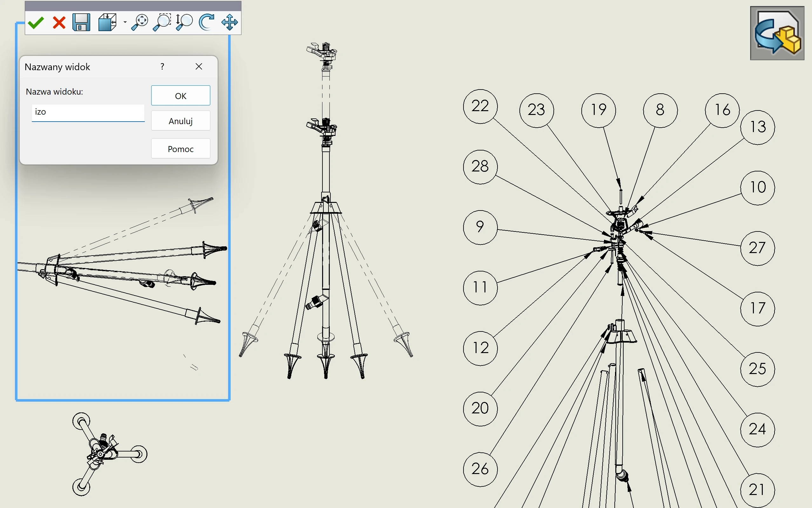Viewport: 812px width, 508px height.
Task: Select the Zoom In/Out magnifier tool
Action: tap(184, 23)
